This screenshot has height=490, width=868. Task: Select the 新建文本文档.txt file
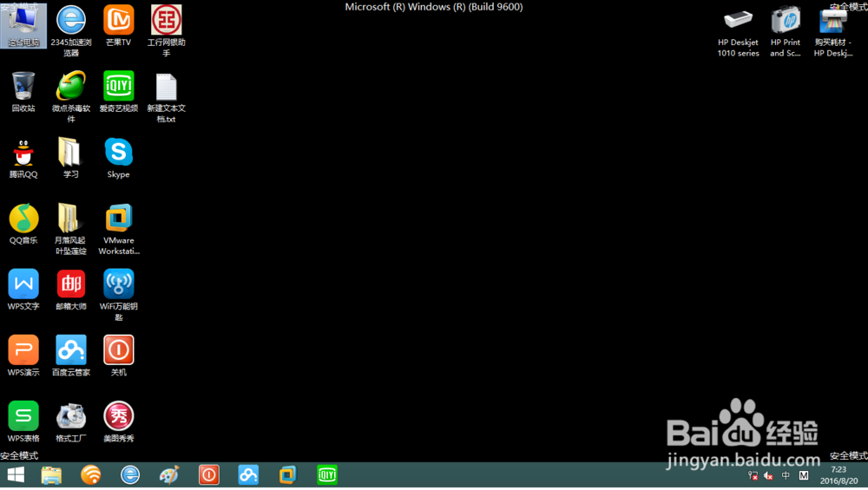pyautogui.click(x=166, y=97)
